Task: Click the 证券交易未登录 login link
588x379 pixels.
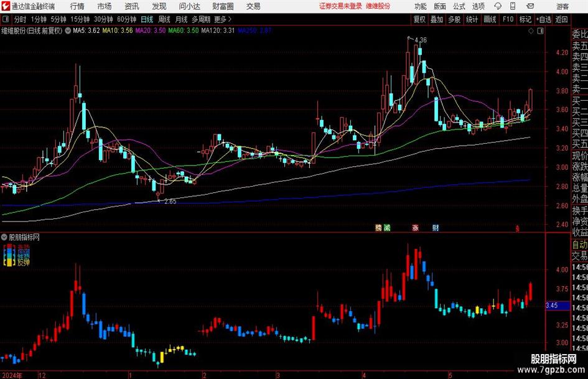Action: (340, 6)
